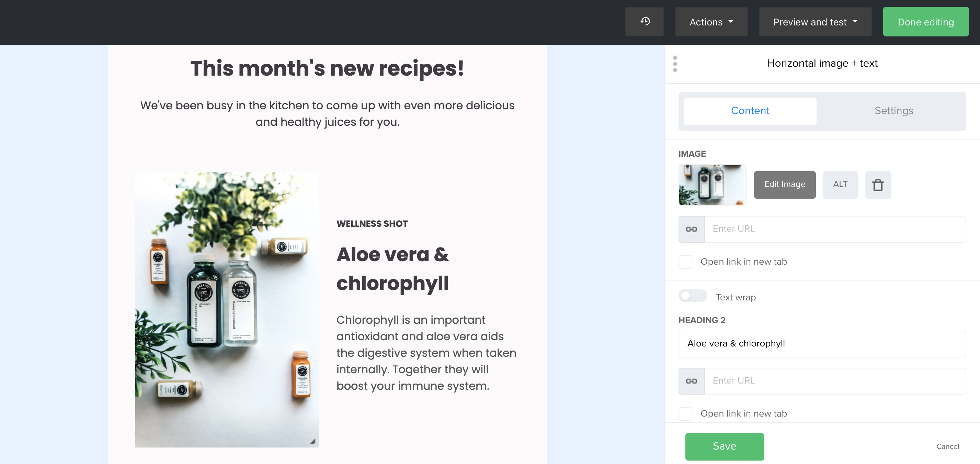Click the link icon beside image URL
Image resolution: width=980 pixels, height=464 pixels.
coord(691,229)
